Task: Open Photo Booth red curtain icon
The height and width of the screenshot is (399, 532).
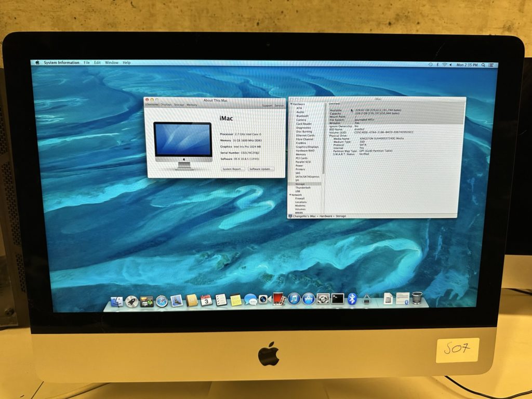Action: (279, 299)
